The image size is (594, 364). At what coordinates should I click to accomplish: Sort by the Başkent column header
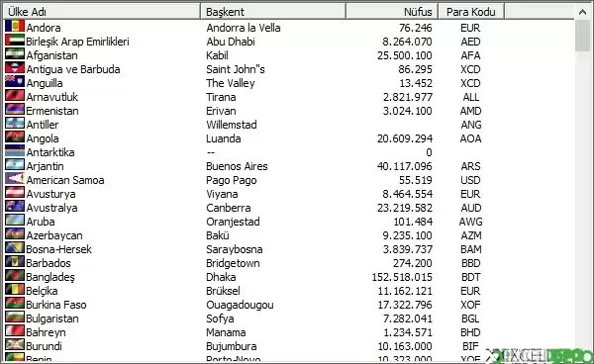coord(273,12)
